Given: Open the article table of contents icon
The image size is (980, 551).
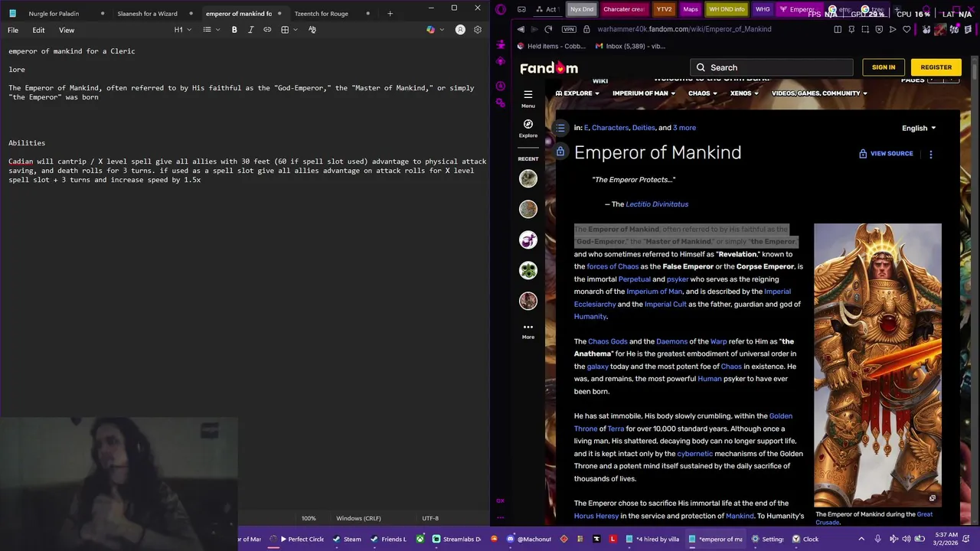Looking at the screenshot, I should pyautogui.click(x=560, y=128).
